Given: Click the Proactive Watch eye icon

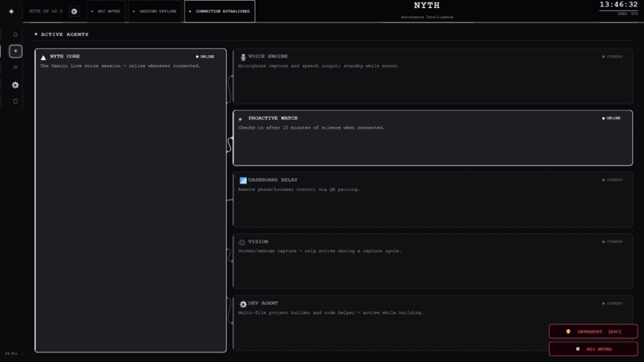Looking at the screenshot, I should pyautogui.click(x=241, y=119).
